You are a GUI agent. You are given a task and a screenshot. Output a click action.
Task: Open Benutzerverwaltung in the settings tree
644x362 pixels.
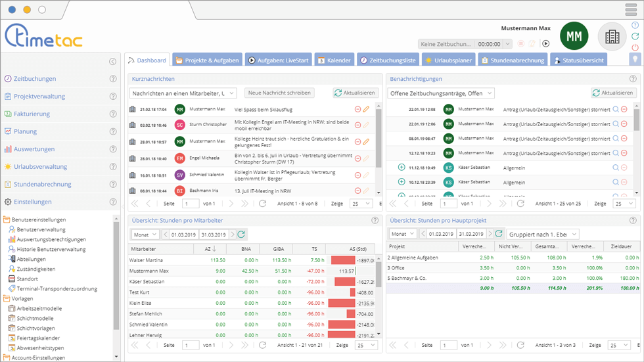point(41,230)
